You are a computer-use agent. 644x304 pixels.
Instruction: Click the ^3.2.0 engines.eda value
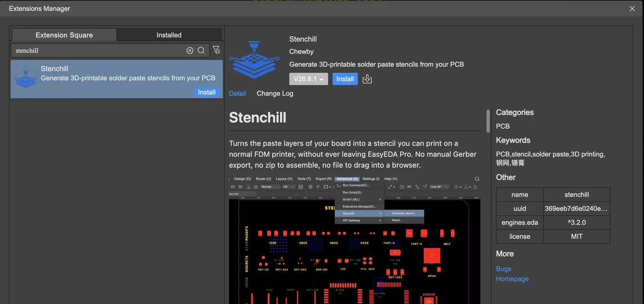click(577, 222)
